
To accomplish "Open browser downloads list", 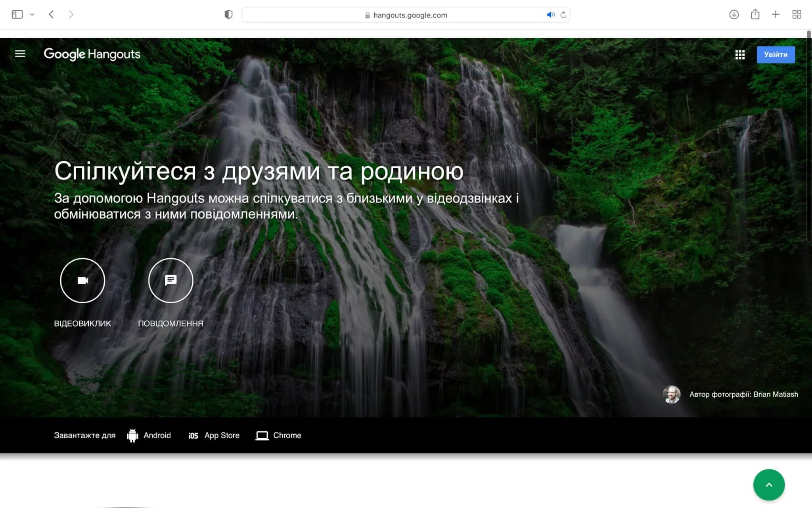I will [x=734, y=14].
